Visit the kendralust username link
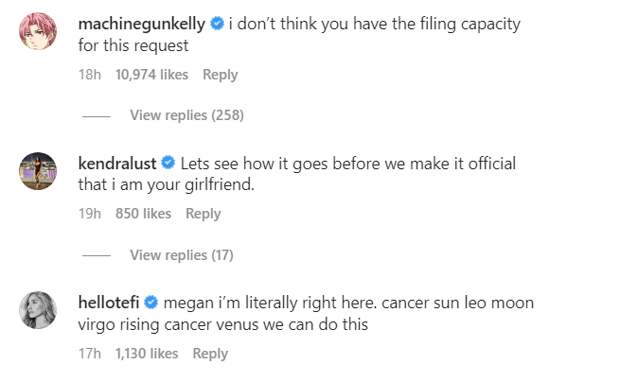The height and width of the screenshot is (382, 620). tap(117, 163)
